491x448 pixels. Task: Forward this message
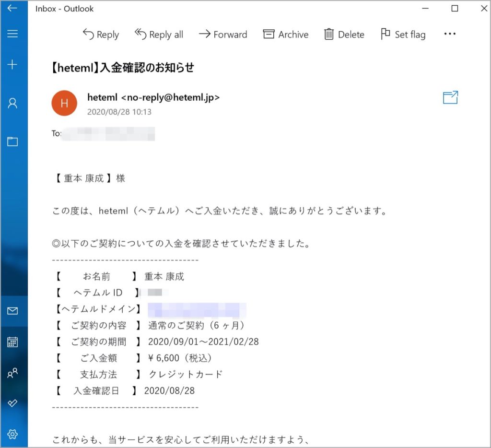click(x=223, y=34)
